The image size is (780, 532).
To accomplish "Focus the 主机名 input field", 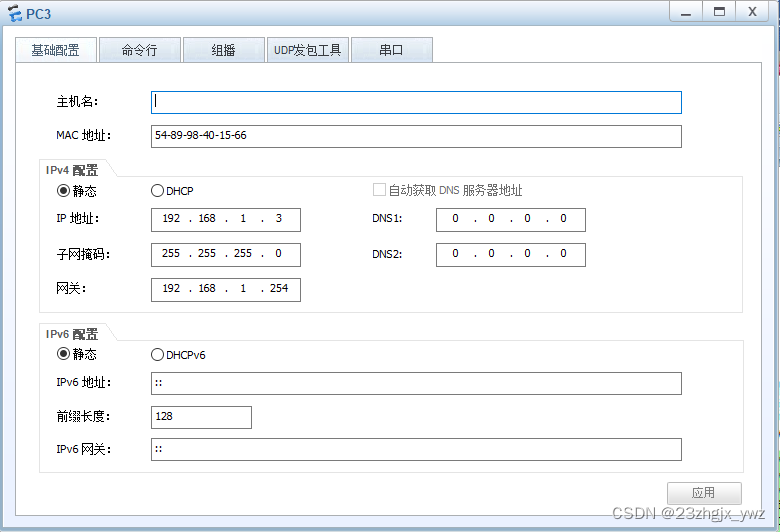I will 416,102.
